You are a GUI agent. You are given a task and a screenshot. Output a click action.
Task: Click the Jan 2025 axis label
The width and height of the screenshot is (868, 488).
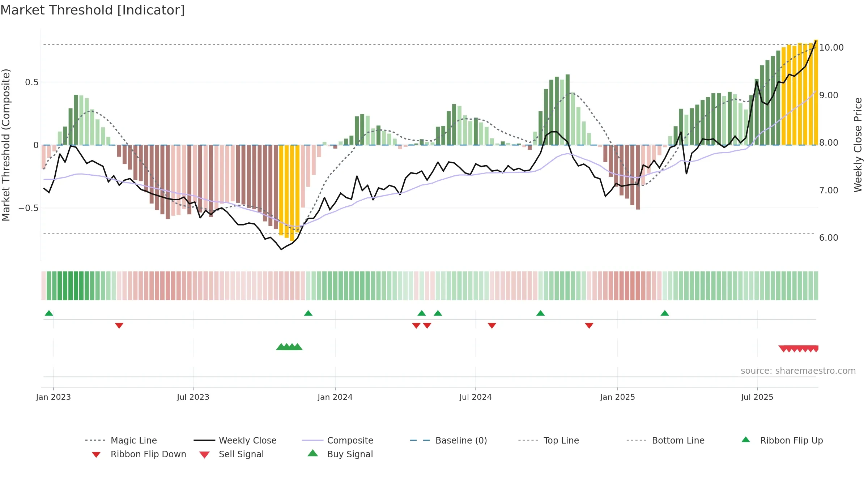coord(618,397)
